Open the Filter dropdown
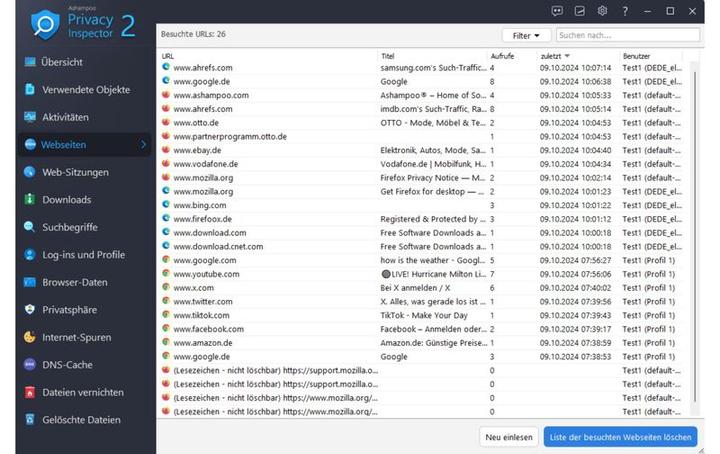 coord(526,35)
